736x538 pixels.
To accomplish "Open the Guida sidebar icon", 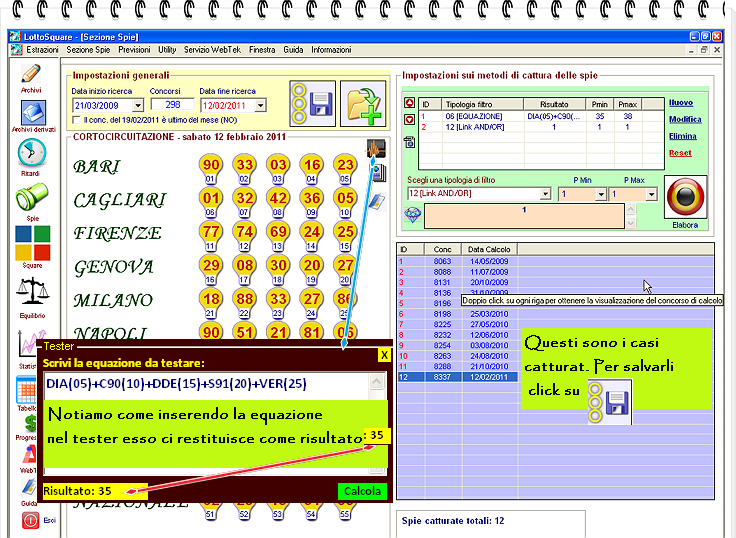I will click(29, 487).
